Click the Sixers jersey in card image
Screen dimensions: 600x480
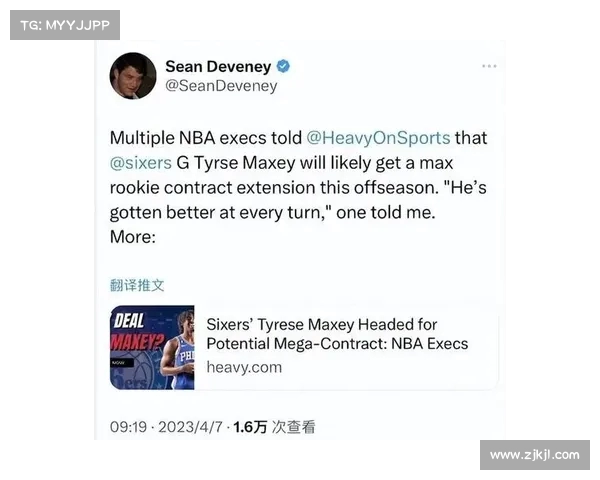coord(183,360)
